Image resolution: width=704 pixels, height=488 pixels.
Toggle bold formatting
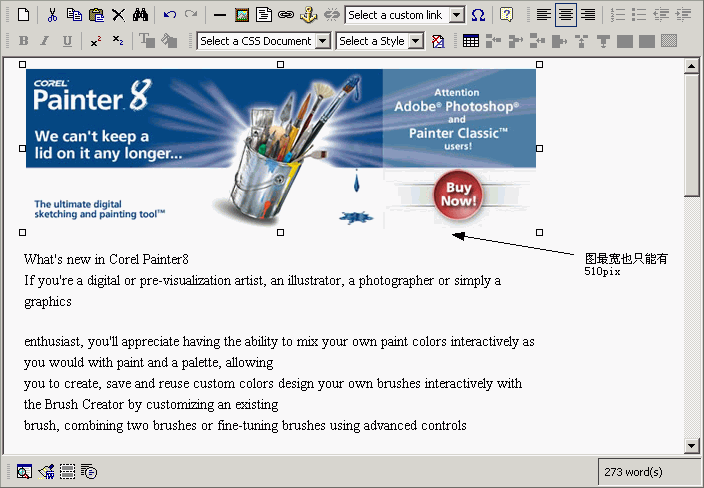23,41
